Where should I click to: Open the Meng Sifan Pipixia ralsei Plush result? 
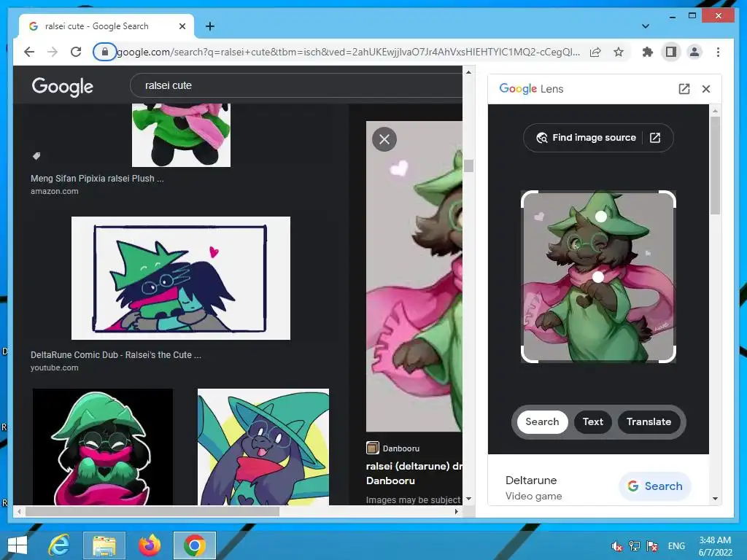click(97, 179)
